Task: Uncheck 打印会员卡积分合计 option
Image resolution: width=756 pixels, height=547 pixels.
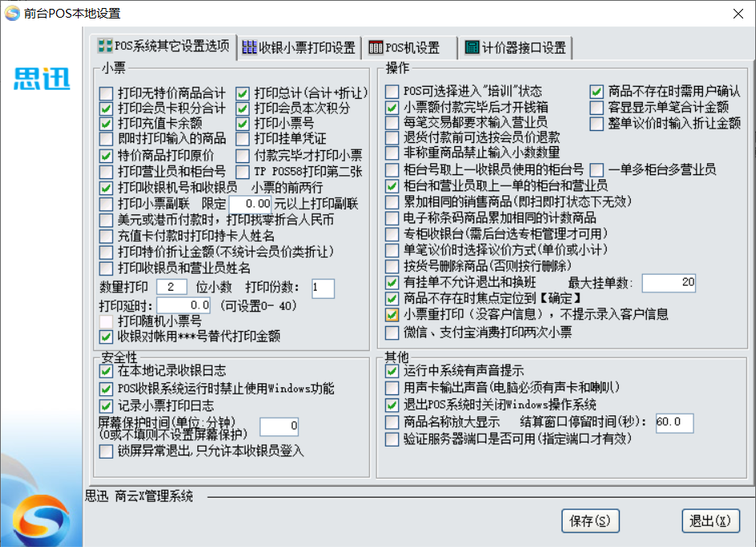Action: coord(106,108)
